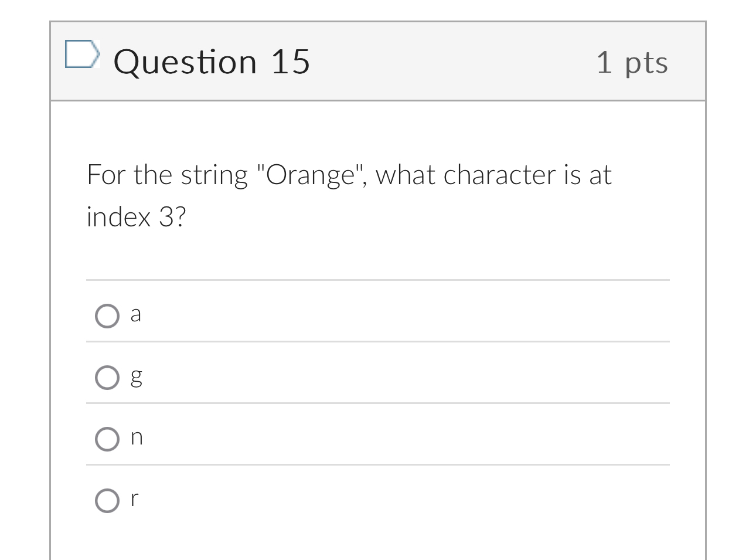
Task: Select answer choice 'g'
Action: coord(107,378)
